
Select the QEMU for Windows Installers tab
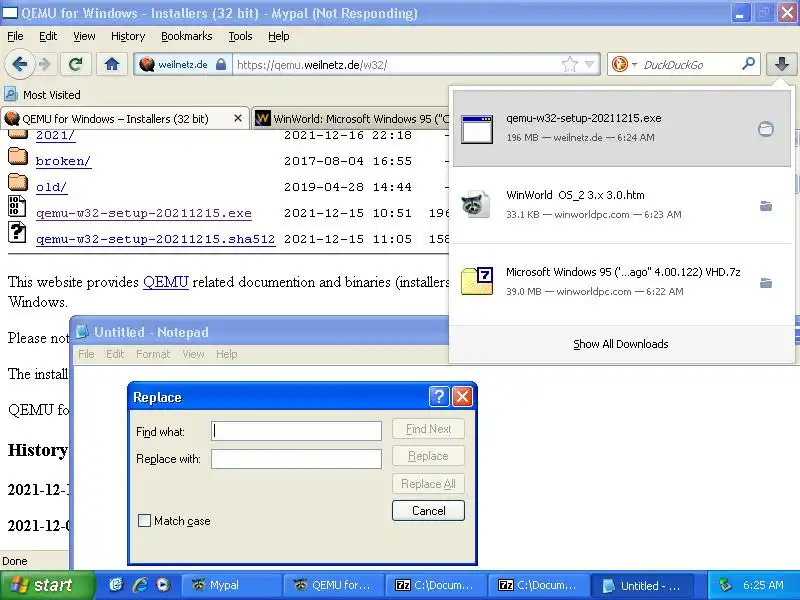124,118
